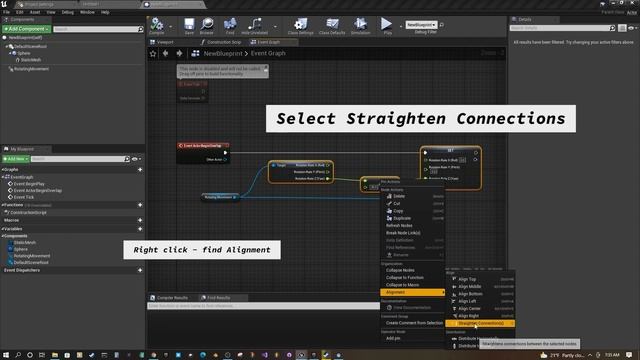
Task: Open Windows Start menu on the taskbar
Action: click(6, 355)
